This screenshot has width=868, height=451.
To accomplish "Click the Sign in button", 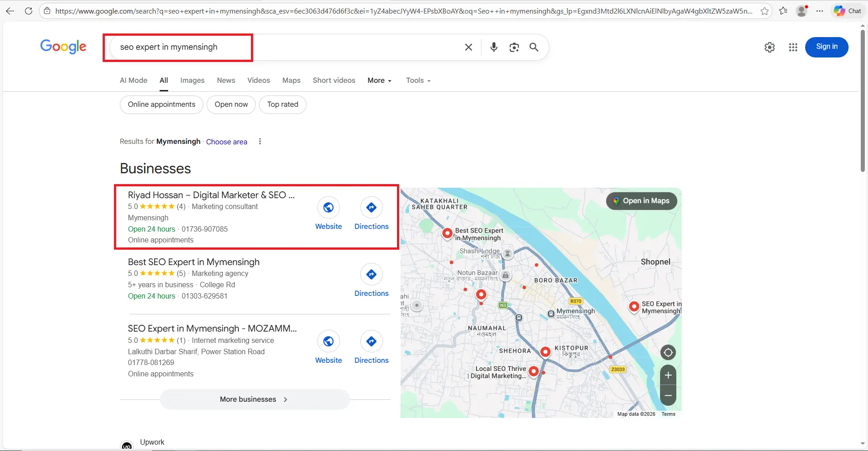I will 826,47.
